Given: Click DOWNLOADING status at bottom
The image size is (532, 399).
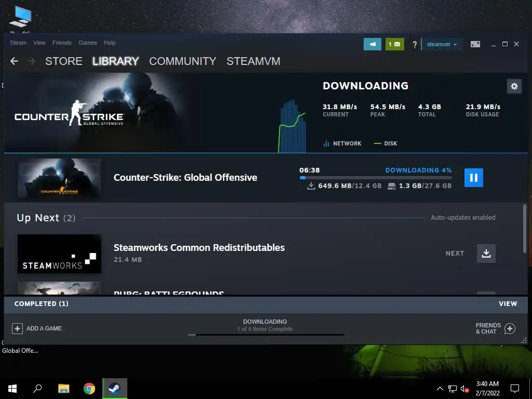Looking at the screenshot, I should 265,322.
